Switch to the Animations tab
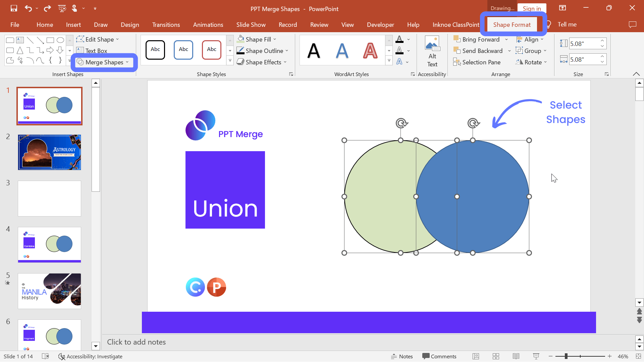This screenshot has width=644, height=362. point(208,24)
